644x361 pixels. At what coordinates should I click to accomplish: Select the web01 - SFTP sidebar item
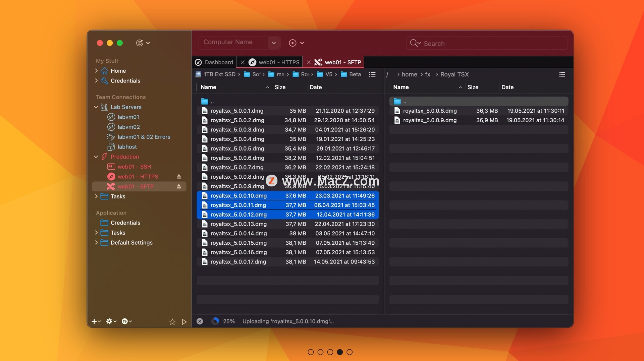pos(139,186)
